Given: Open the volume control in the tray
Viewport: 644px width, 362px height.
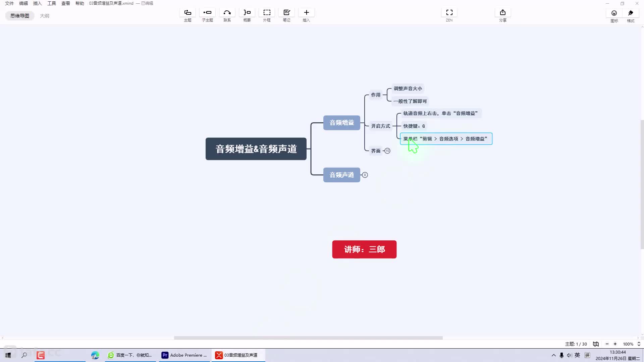Looking at the screenshot, I should pyautogui.click(x=569, y=355).
